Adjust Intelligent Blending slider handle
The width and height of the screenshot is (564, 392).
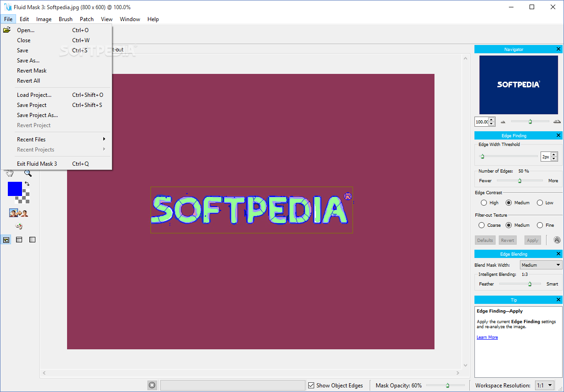530,284
